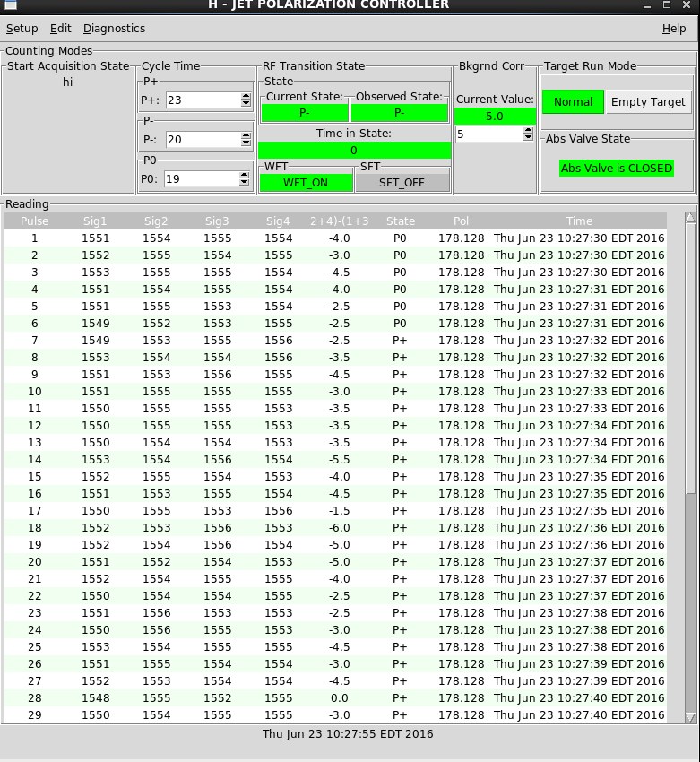Increment the P+ cycle time stepper
This screenshot has width=700, height=762.
(x=246, y=96)
